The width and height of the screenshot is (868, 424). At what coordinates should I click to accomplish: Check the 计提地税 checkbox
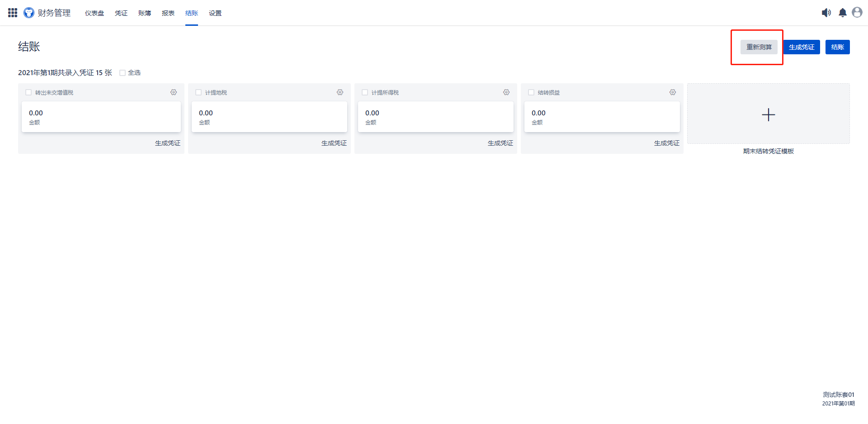[x=198, y=92]
